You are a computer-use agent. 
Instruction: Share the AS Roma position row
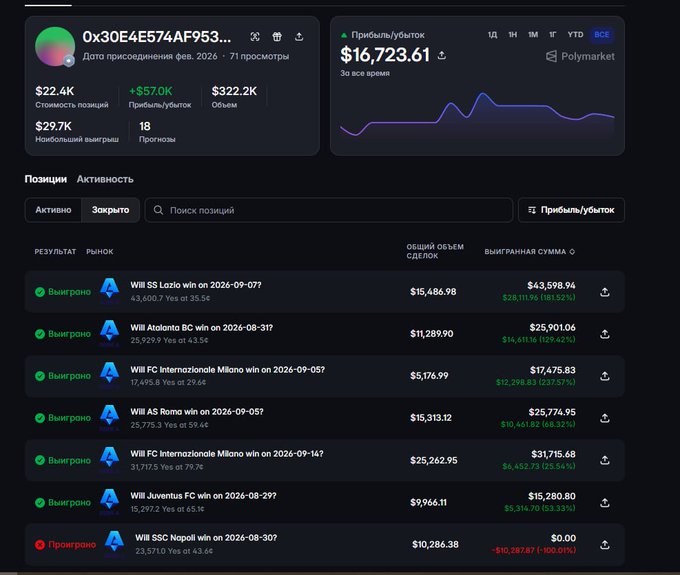(x=605, y=418)
